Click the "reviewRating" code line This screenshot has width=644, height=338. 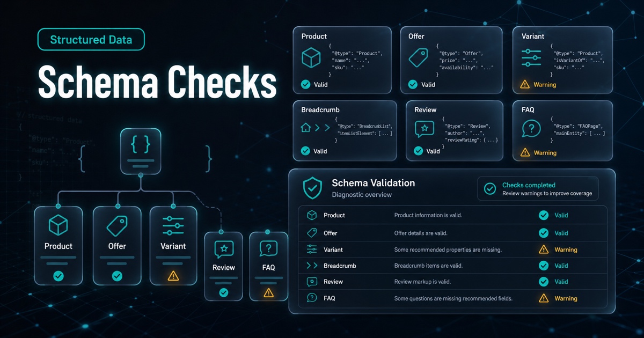pyautogui.click(x=471, y=139)
